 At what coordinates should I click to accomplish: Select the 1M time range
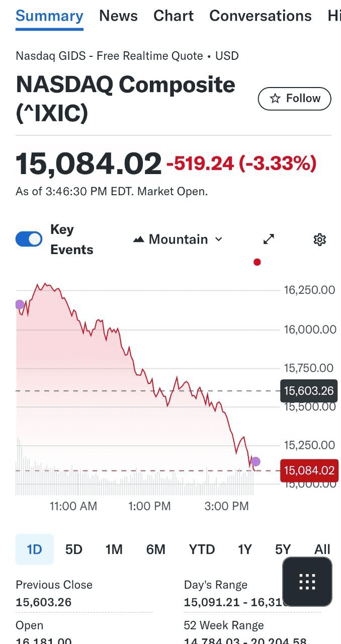(x=114, y=549)
